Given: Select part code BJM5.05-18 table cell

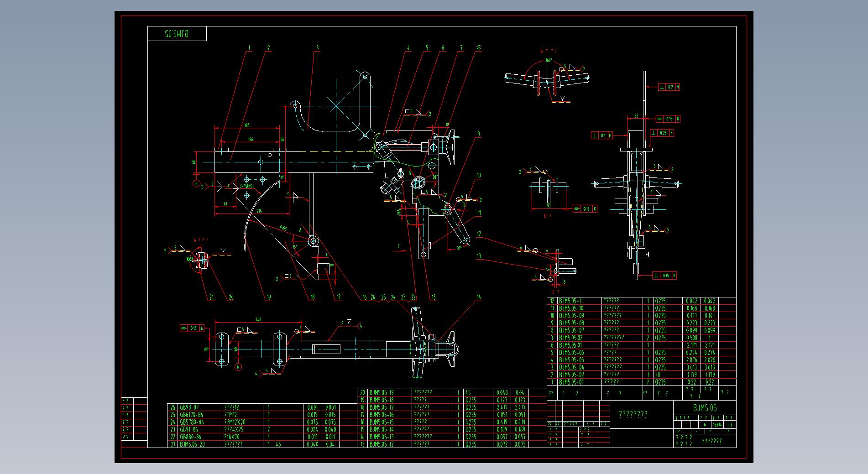Looking at the screenshot, I should [x=382, y=400].
